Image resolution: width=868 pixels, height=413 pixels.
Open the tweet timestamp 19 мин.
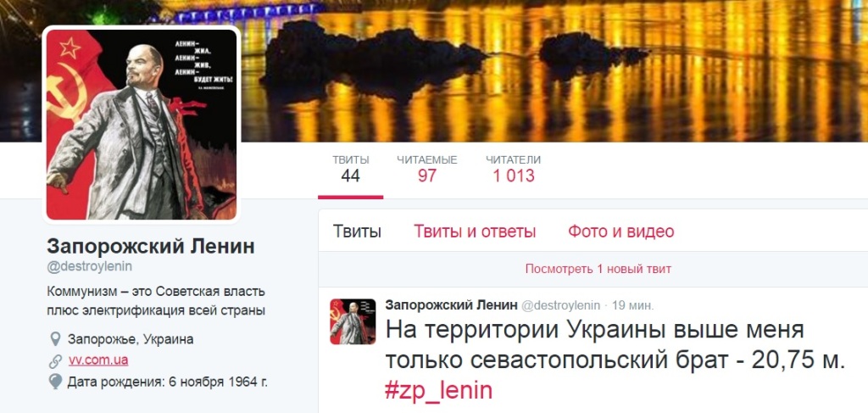pyautogui.click(x=632, y=305)
